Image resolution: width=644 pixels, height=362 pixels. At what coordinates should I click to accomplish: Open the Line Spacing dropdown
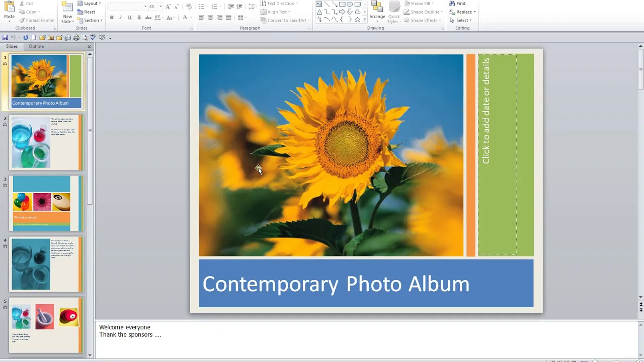(253, 6)
